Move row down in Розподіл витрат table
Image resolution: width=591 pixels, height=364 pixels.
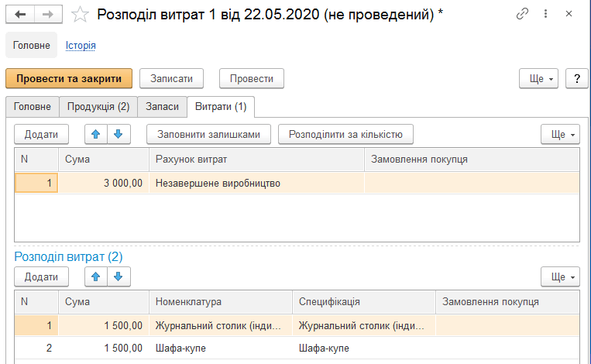(119, 276)
